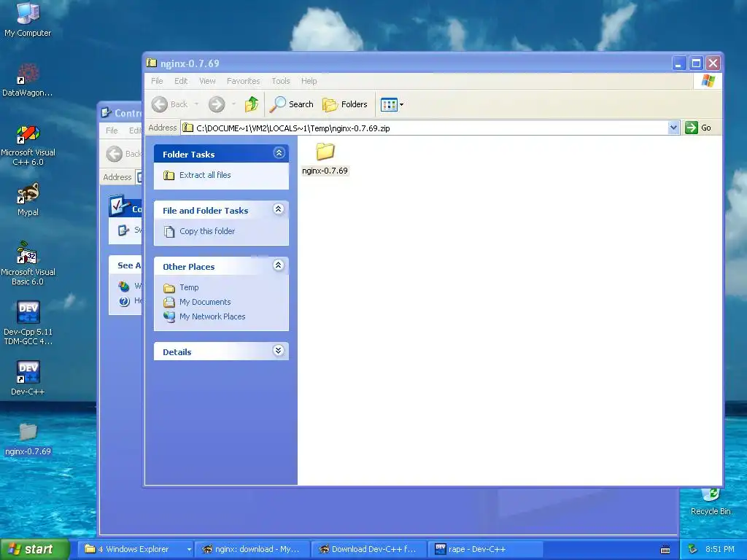Screen dimensions: 747x560
Task: Launch Mypal browser desktop icon
Action: [x=28, y=200]
